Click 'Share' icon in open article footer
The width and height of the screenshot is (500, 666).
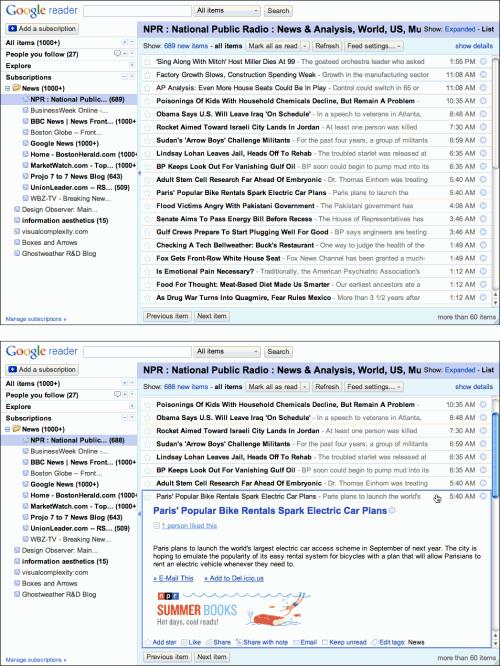[x=218, y=642]
